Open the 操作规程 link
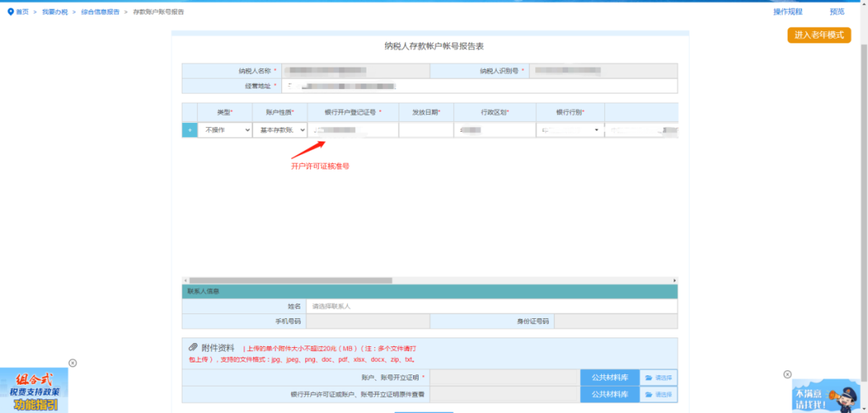 pos(788,12)
